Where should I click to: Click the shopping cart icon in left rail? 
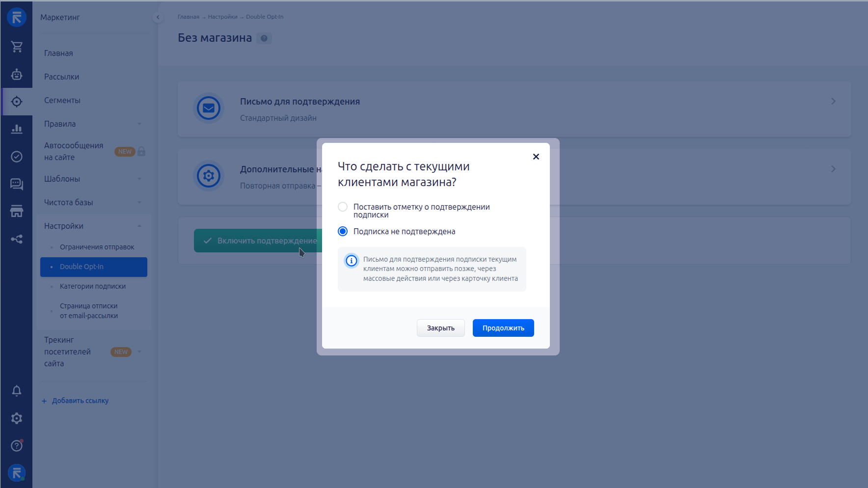coord(17,47)
